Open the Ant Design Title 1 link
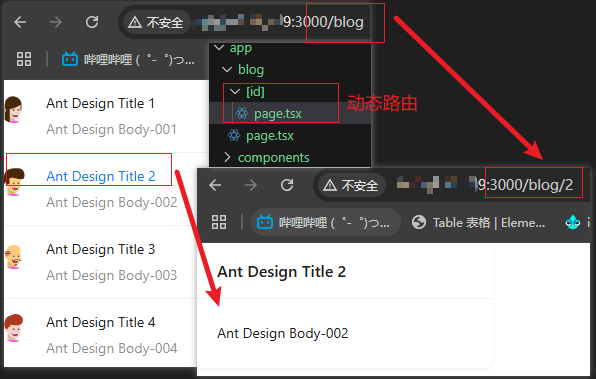The height and width of the screenshot is (379, 596). pyautogui.click(x=100, y=103)
